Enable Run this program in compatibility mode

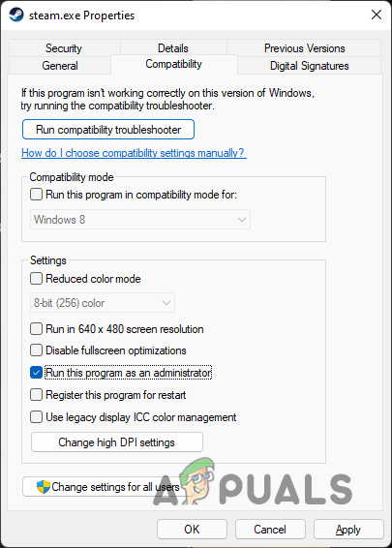(37, 195)
